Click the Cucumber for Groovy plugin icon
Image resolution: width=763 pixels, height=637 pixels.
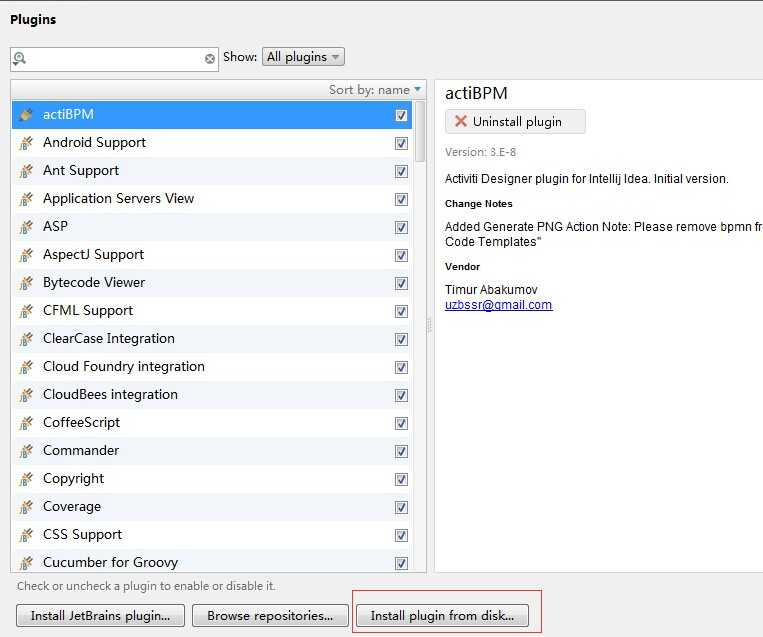pyautogui.click(x=26, y=563)
